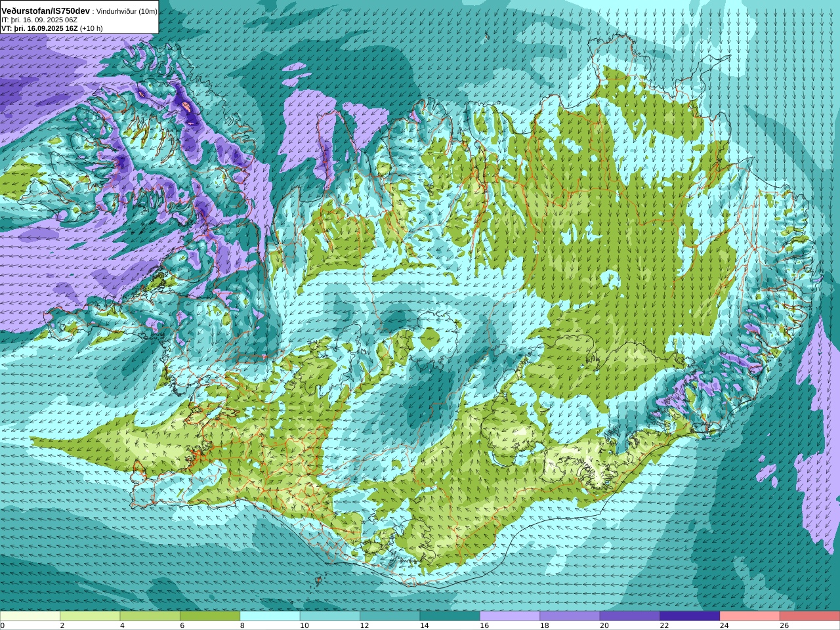Click the teal 12–14 legend swatch
Screen dimensions: 840x630
[x=390, y=616]
